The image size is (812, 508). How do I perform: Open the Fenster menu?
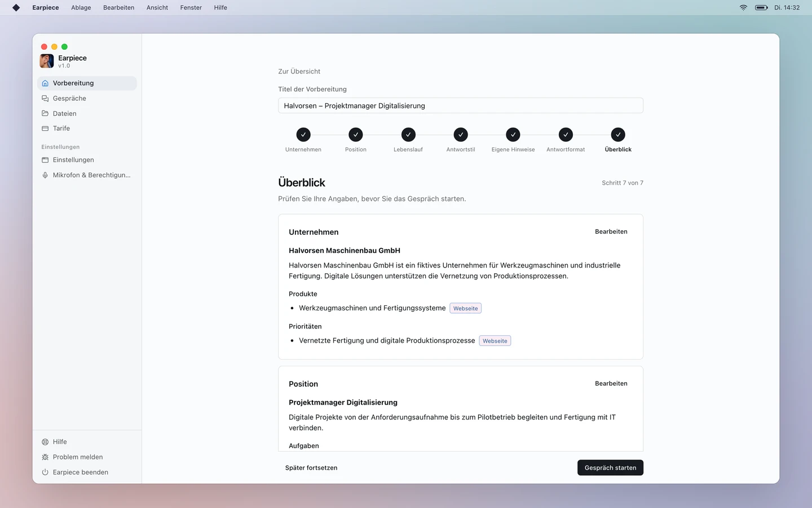(191, 8)
